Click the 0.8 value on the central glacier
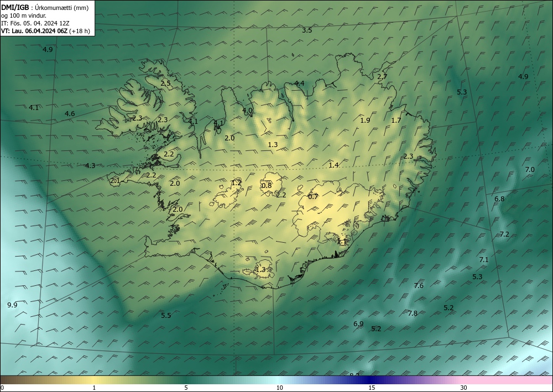553x392 pixels. [x=267, y=185]
